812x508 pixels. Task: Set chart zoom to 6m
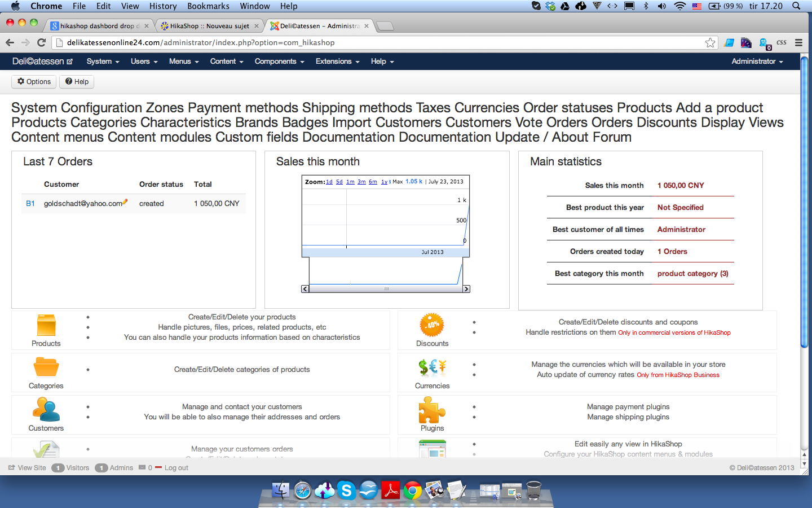click(373, 182)
